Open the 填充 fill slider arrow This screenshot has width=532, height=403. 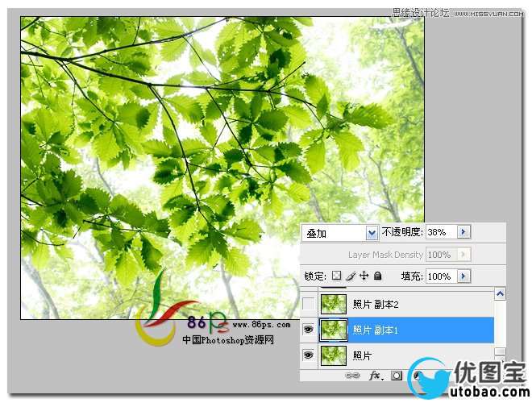click(x=463, y=276)
